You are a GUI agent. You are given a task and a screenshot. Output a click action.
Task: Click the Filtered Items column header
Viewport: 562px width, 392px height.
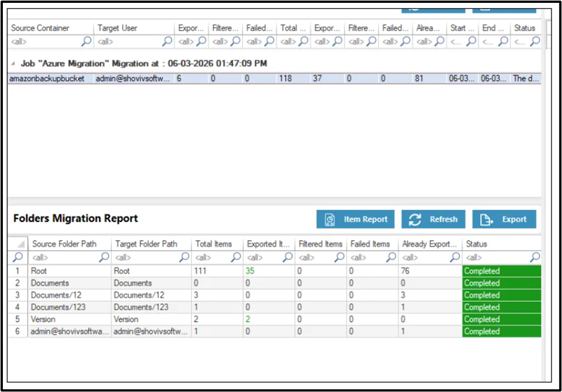coord(321,244)
